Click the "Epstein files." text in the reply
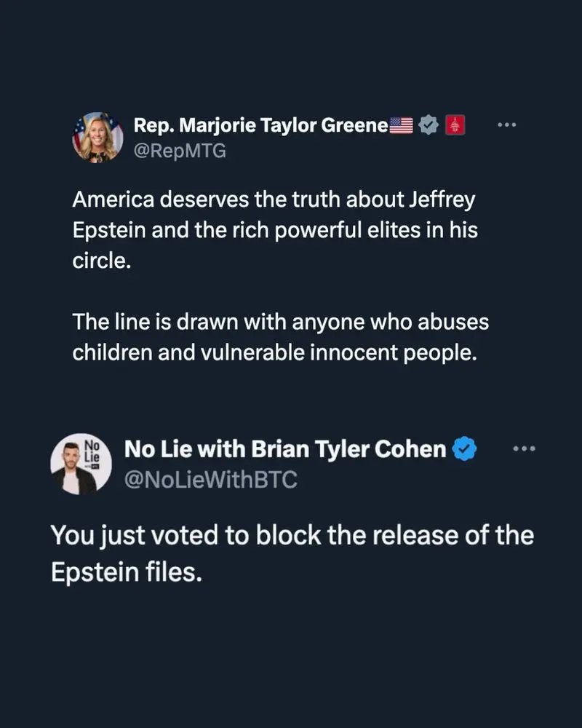 (125, 572)
